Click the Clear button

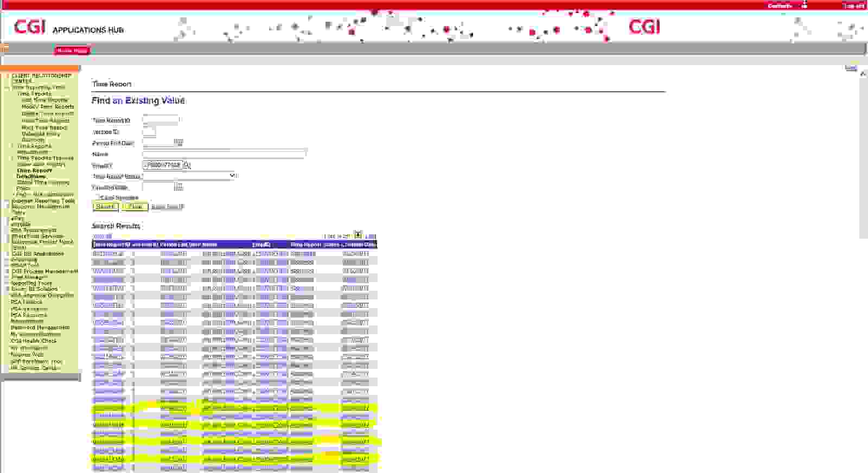(135, 207)
